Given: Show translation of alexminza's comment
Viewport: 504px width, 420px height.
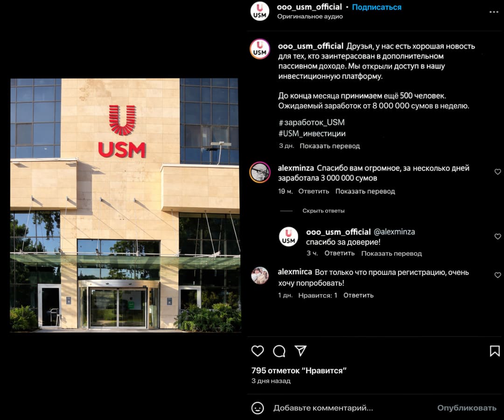Looking at the screenshot, I should click(x=365, y=191).
